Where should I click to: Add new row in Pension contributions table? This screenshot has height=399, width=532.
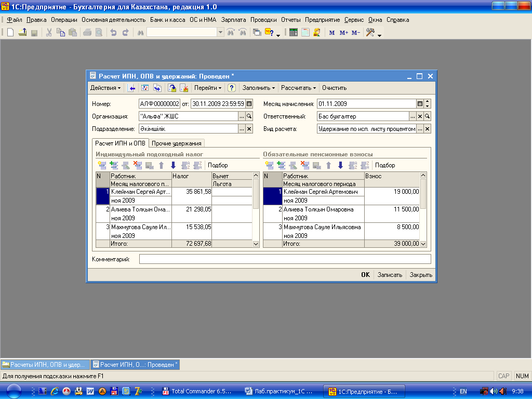click(270, 165)
